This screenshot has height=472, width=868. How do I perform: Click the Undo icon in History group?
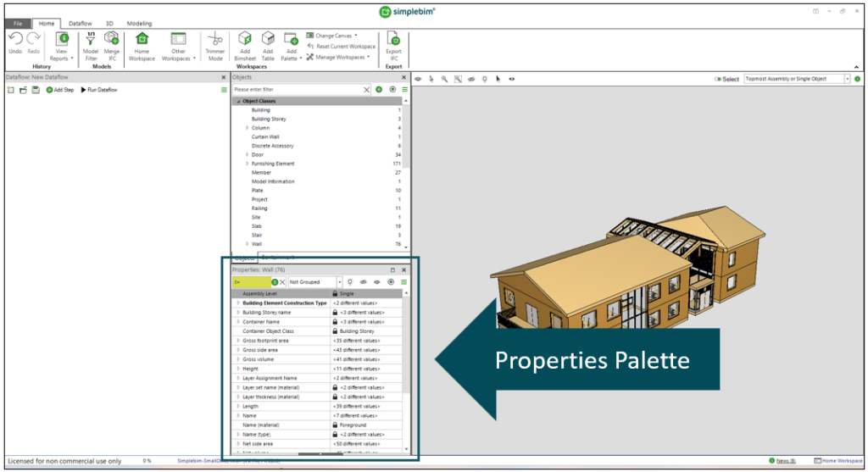pyautogui.click(x=15, y=39)
